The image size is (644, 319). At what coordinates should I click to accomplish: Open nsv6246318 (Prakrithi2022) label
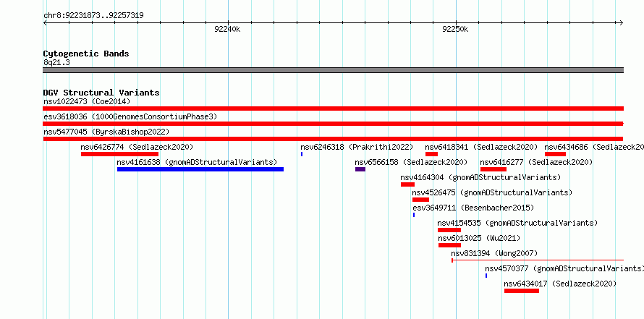[x=357, y=147]
